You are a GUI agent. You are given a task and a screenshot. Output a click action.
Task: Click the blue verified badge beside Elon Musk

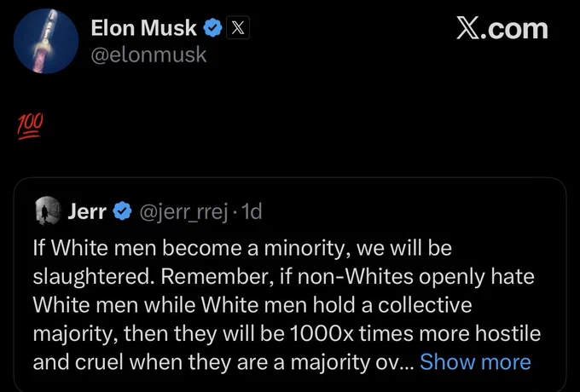pyautogui.click(x=212, y=28)
